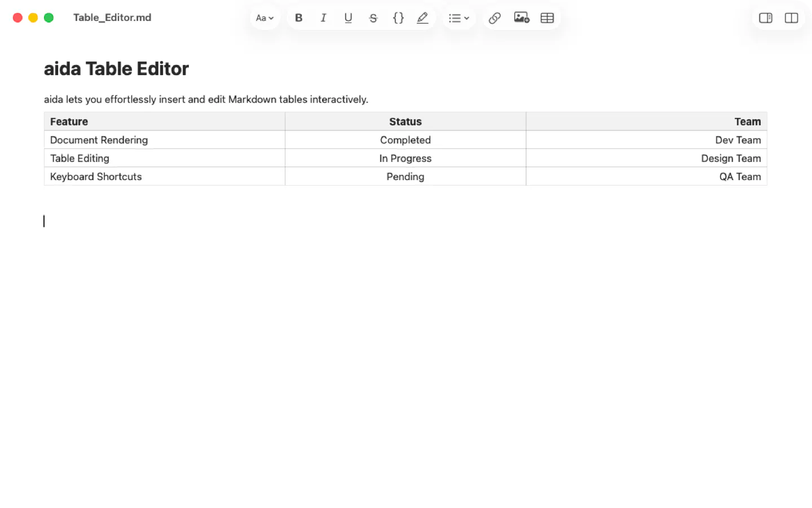Close the window with red button
Viewport: 812px width, 508px height.
click(x=17, y=17)
